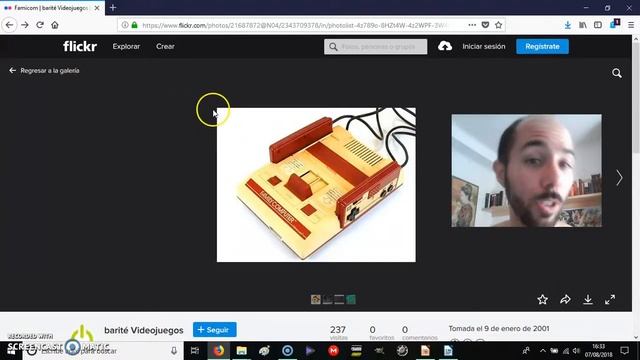Bookmark this page with star icon

498,25
